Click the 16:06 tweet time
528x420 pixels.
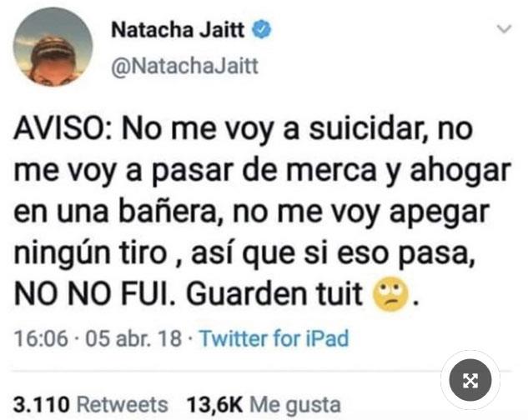coord(41,338)
